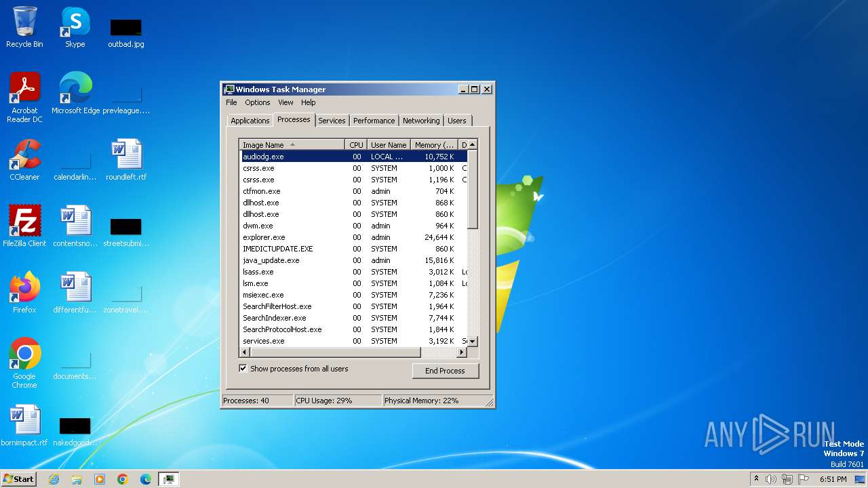The image size is (868, 488).
Task: Click the process list scroll-down arrow
Action: (x=473, y=342)
